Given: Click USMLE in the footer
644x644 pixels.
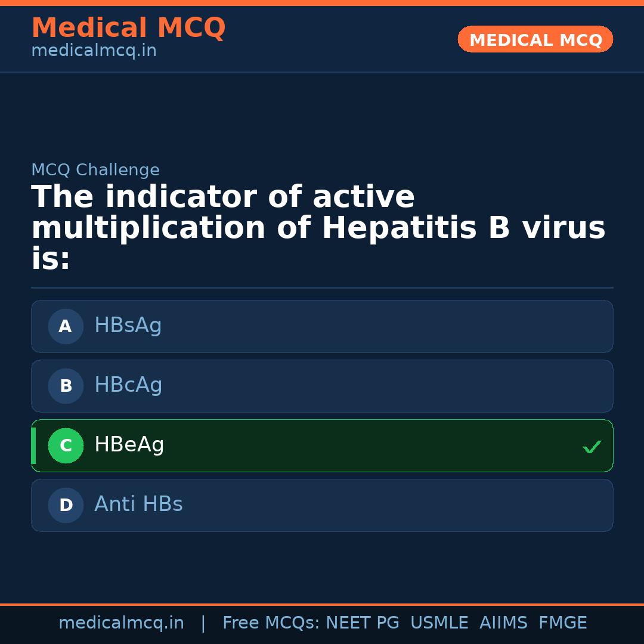Looking at the screenshot, I should coord(439,623).
